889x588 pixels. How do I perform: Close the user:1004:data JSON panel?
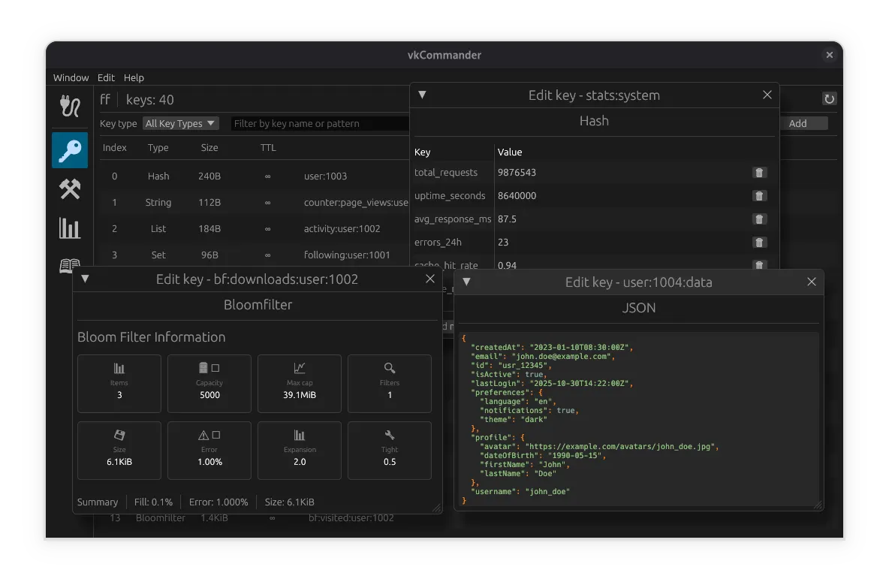812,282
